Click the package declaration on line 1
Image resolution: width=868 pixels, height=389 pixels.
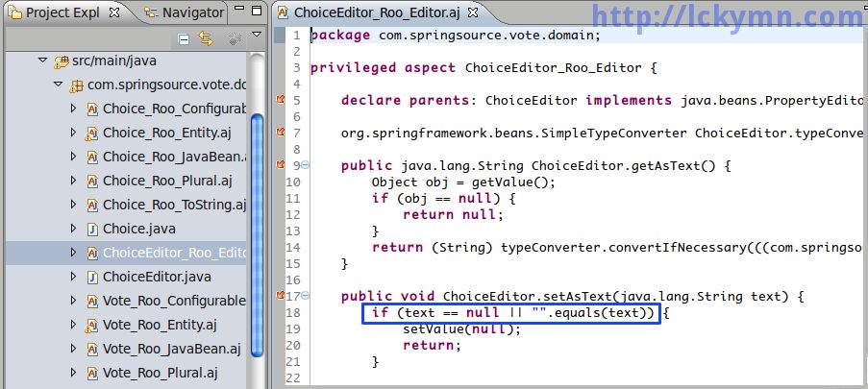(455, 36)
